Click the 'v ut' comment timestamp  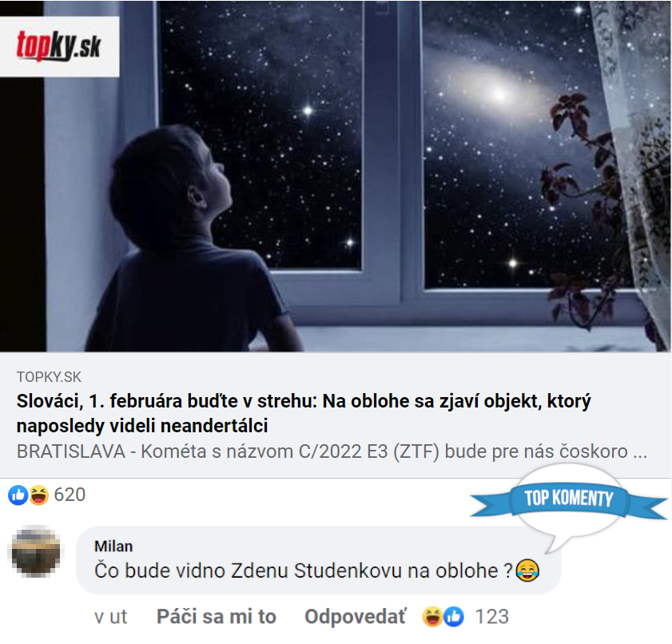coord(110,617)
